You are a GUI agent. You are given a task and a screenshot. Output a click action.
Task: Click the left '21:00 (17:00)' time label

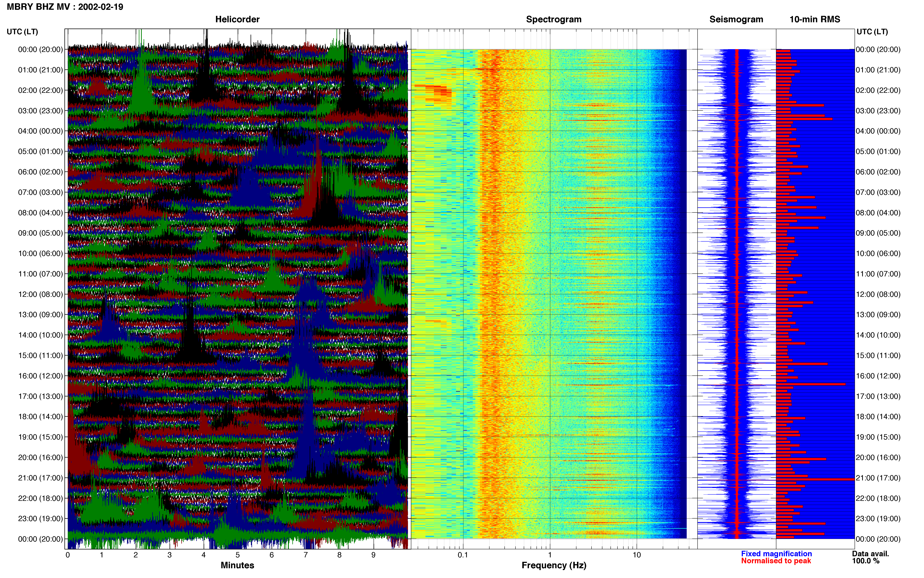point(41,478)
